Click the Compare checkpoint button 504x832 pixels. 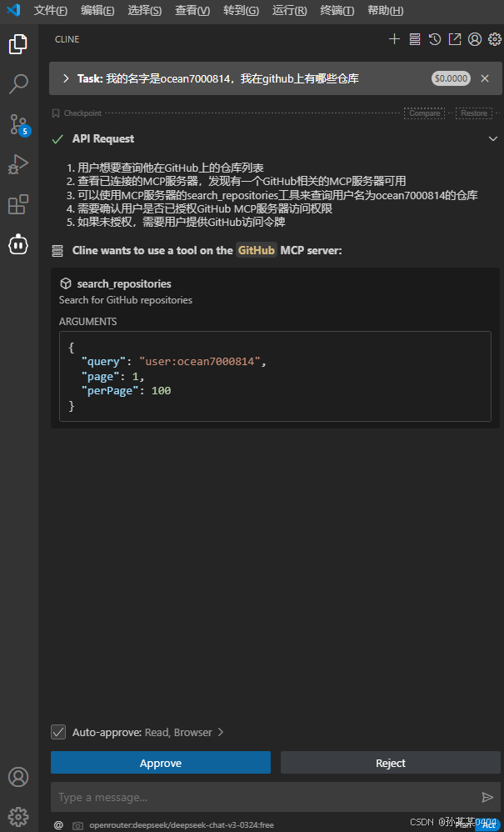coord(425,113)
